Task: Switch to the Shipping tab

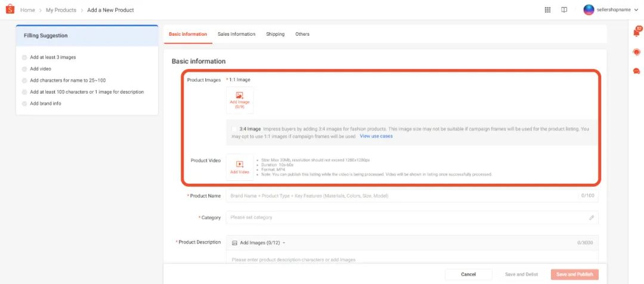Action: coord(275,34)
